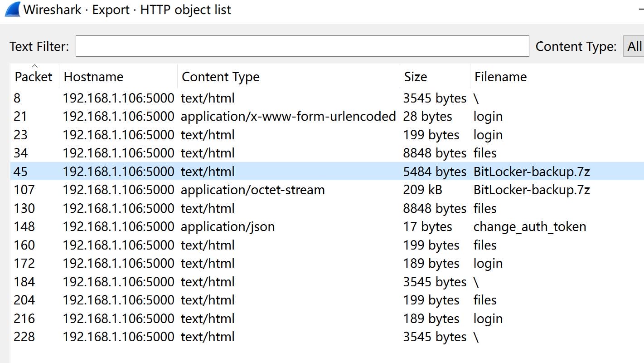
Task: Click the text/html cell in packet 228 row
Action: point(208,337)
